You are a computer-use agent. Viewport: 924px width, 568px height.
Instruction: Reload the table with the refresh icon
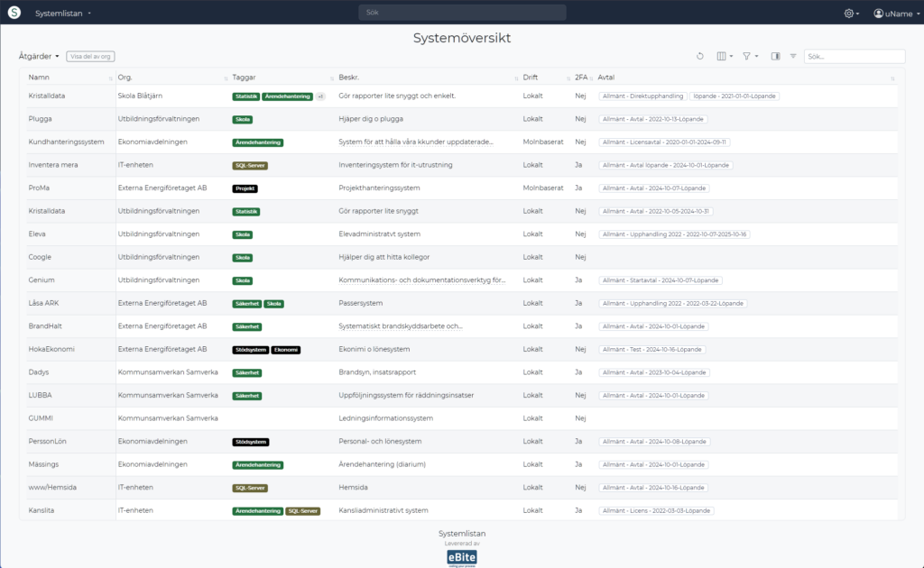pos(699,57)
